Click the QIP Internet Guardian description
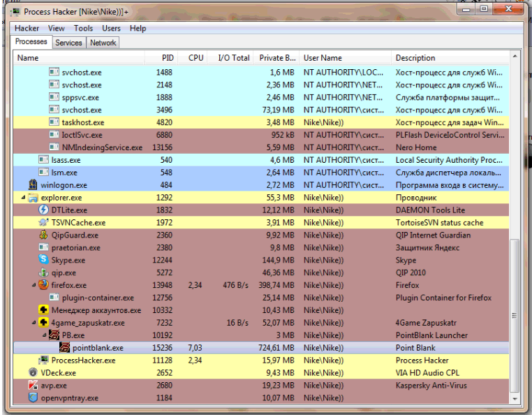This screenshot has height=415, width=532. click(x=433, y=235)
